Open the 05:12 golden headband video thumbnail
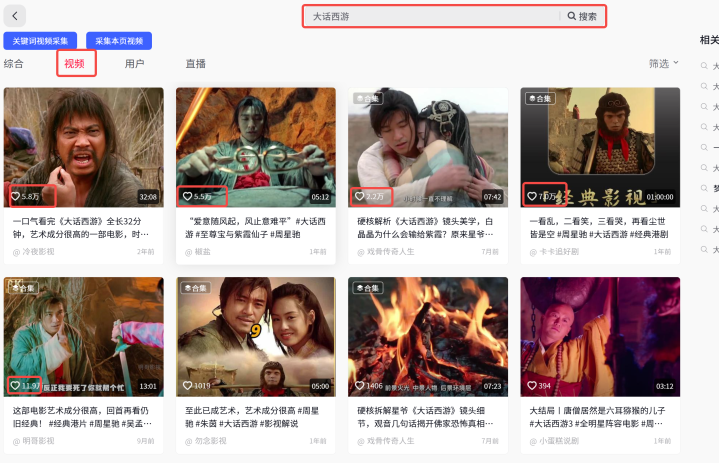Image resolution: width=719 pixels, height=463 pixels. [256, 147]
